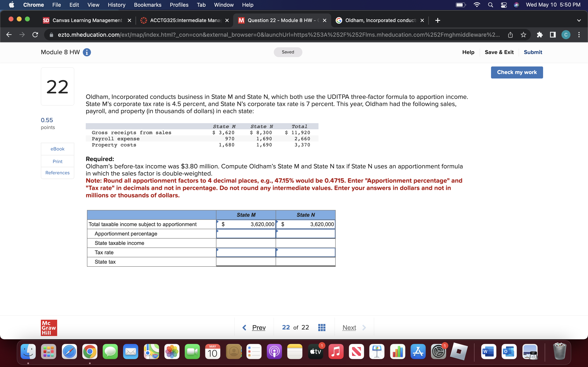Open the Bookmarks menu
Image resolution: width=588 pixels, height=367 pixels.
tap(147, 5)
